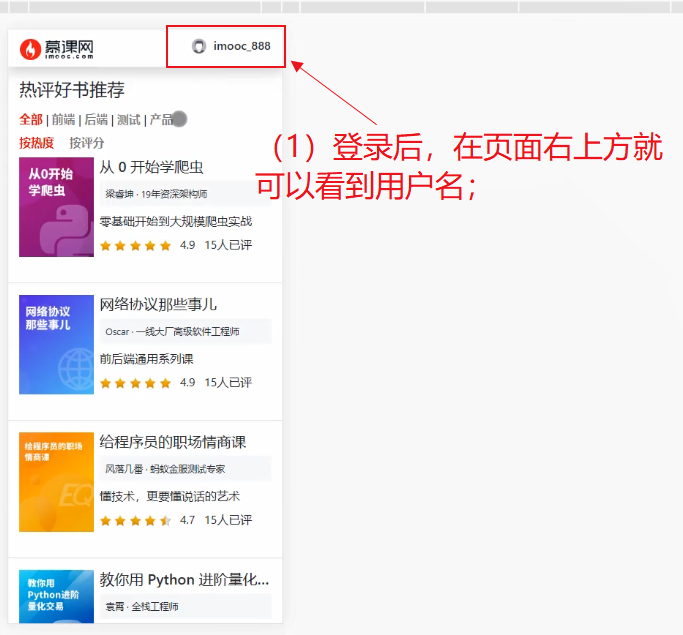Click author tag 风落几番 · 蚂蚁金服测试专家

tap(186, 469)
